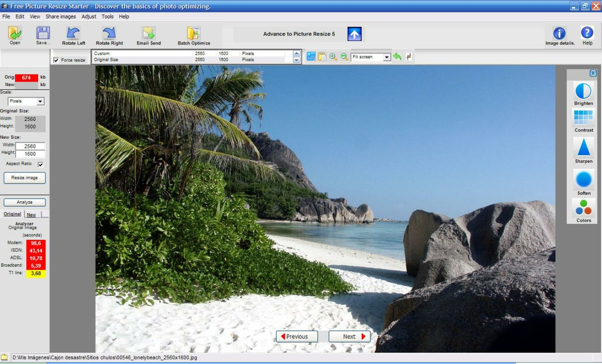Rotate the image right
Viewport: 602px width, 364px height.
tap(109, 33)
